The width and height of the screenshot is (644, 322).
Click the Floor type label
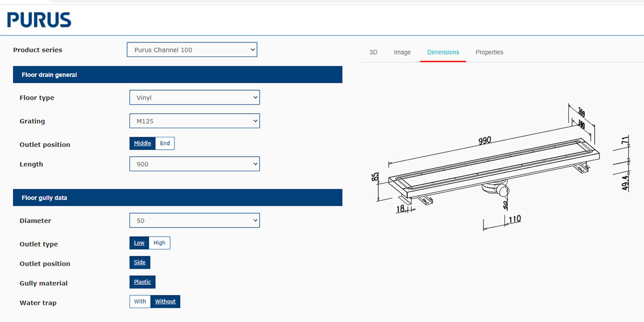click(x=37, y=98)
